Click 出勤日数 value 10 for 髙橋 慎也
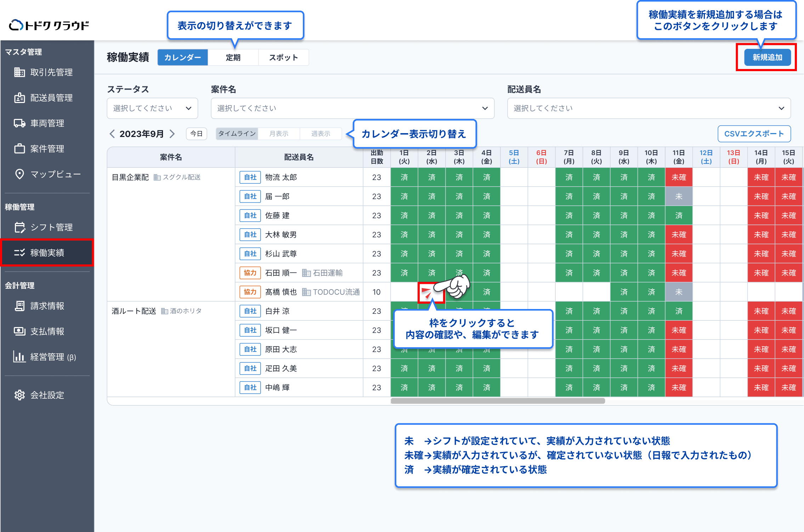Screen dimensions: 804x532 376,292
